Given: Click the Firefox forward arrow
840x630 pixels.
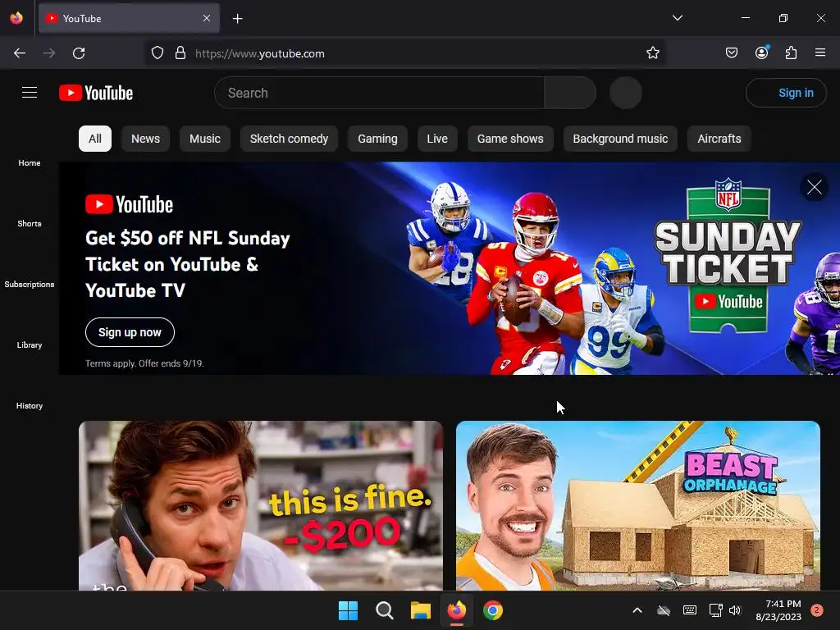Looking at the screenshot, I should pyautogui.click(x=49, y=53).
